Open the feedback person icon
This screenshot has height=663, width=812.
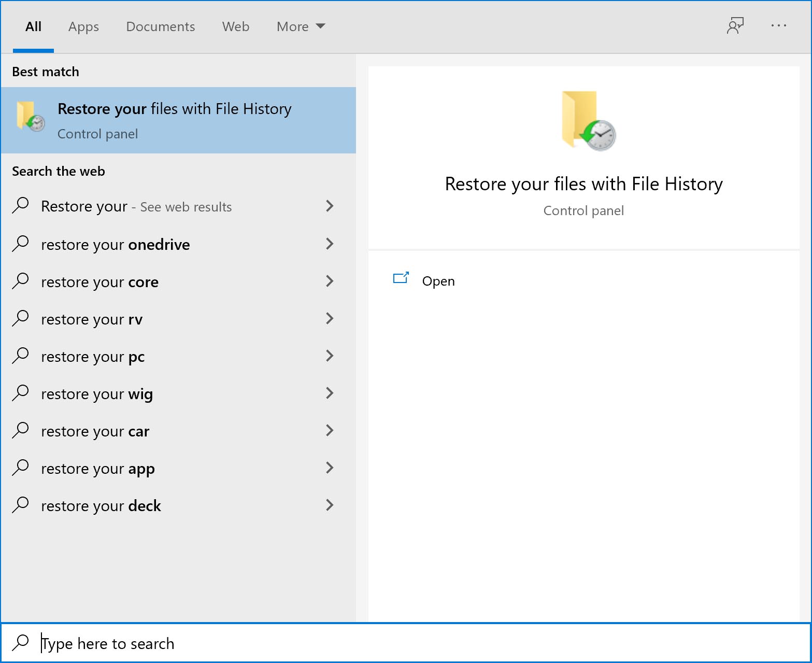pos(735,25)
